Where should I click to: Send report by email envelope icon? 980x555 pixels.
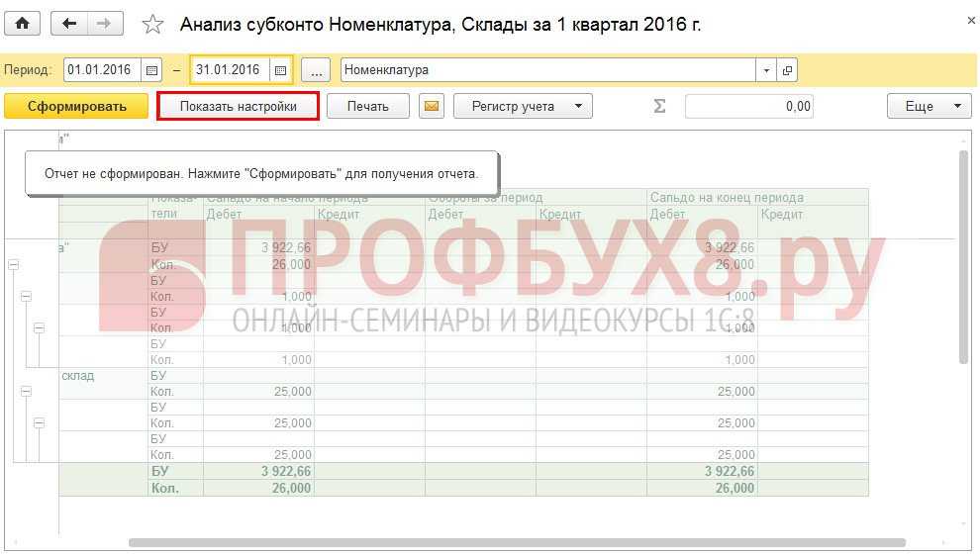[x=432, y=106]
